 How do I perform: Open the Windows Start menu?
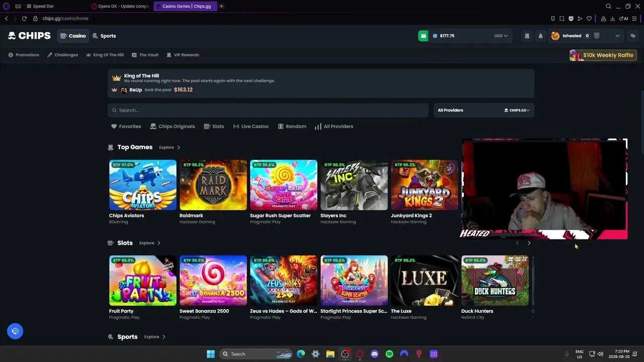[211, 354]
